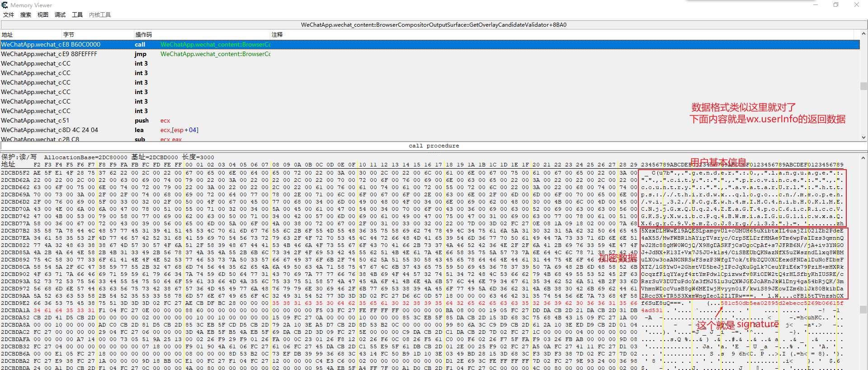
Task: Open the 搜索 menu
Action: coord(26,15)
